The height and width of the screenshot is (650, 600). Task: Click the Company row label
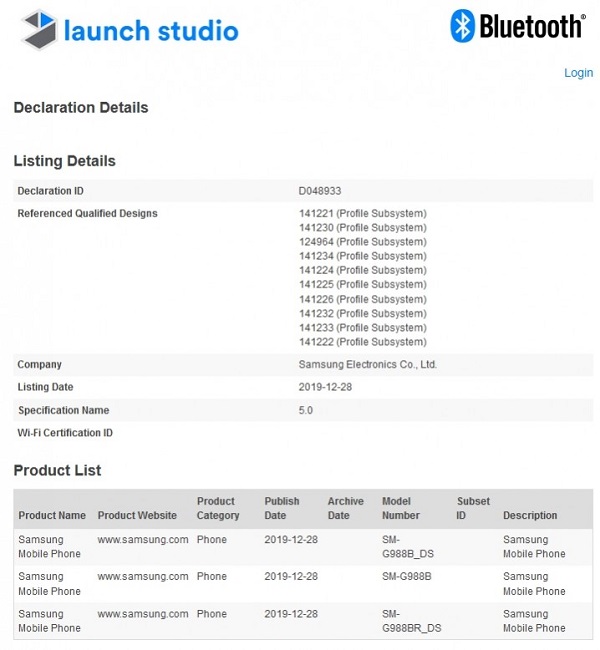click(x=39, y=365)
